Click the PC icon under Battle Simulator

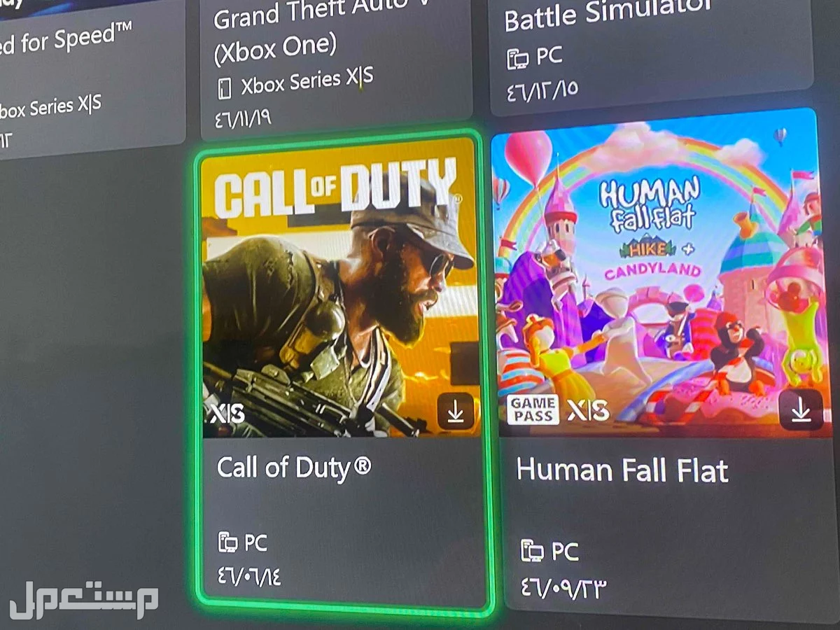point(518,59)
